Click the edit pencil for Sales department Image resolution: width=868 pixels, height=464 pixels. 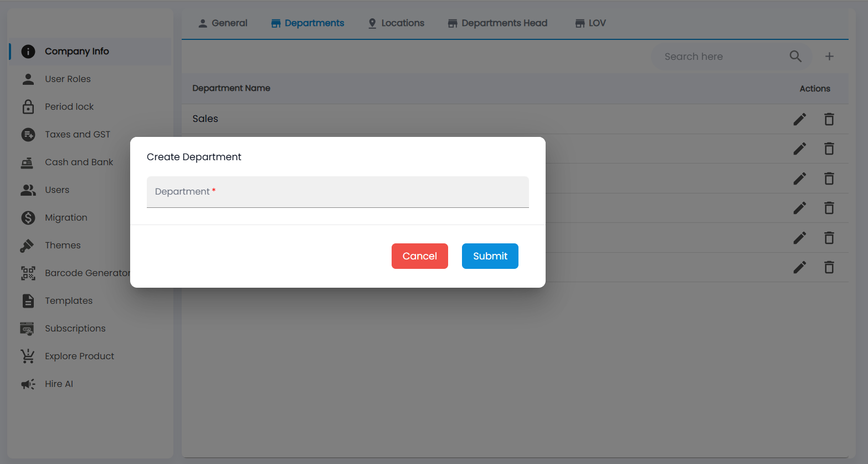(799, 119)
